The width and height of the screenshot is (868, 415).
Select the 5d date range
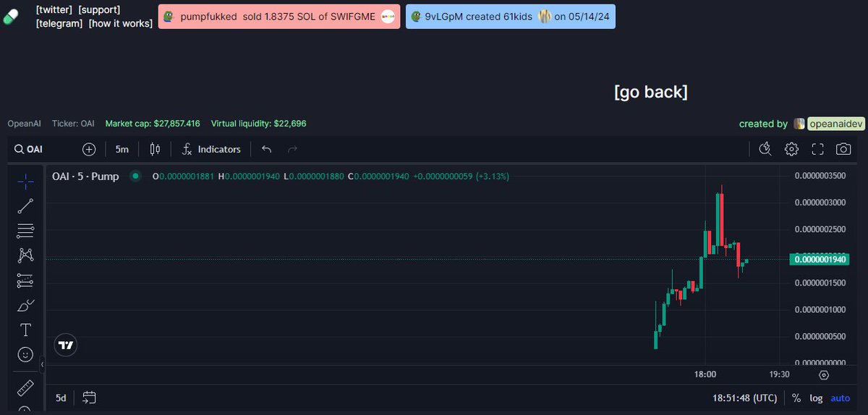point(61,398)
